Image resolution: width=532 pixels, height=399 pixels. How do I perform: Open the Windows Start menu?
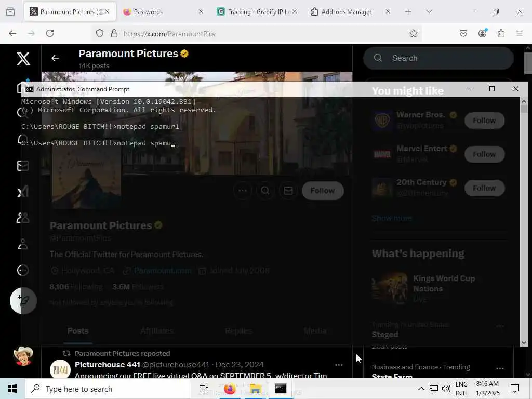pos(12,389)
